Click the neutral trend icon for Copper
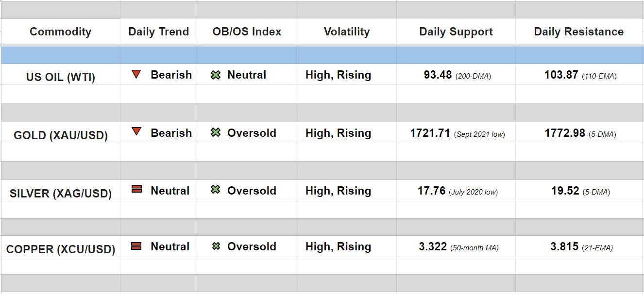 click(x=136, y=246)
